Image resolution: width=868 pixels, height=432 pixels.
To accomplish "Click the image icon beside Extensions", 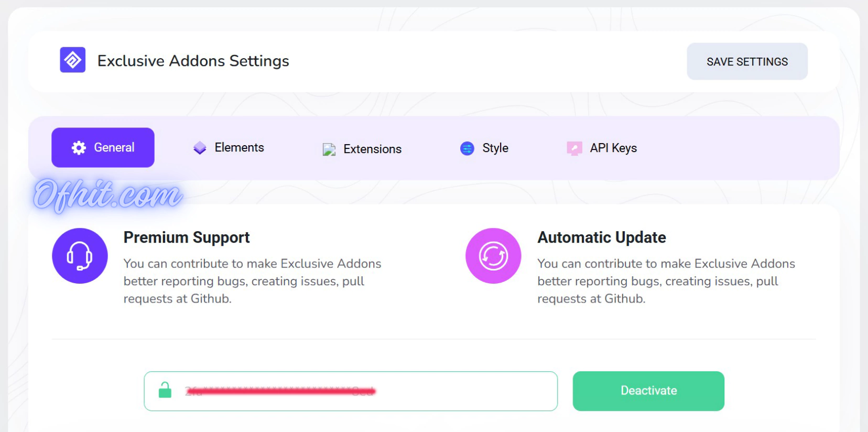I will [329, 149].
